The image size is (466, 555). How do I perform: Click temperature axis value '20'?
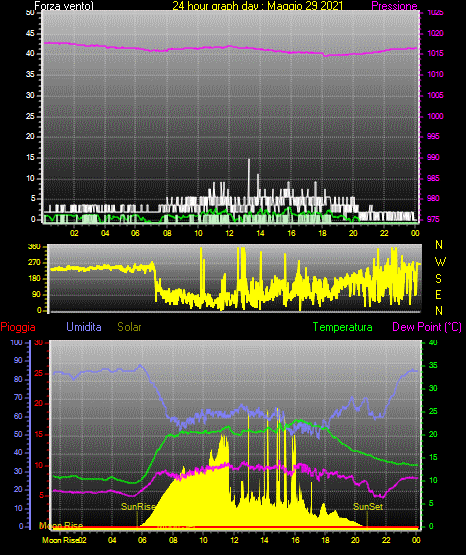(433, 434)
